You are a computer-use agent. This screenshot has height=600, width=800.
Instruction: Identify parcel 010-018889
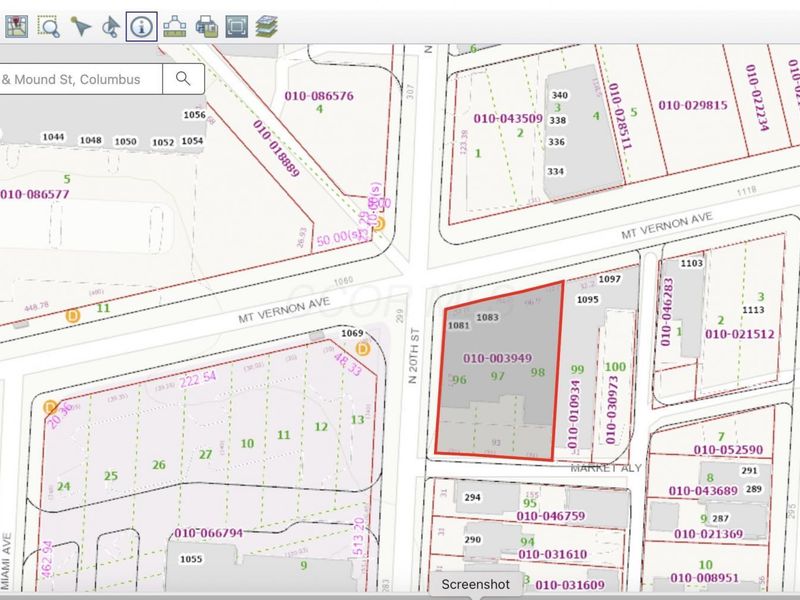coord(276,148)
